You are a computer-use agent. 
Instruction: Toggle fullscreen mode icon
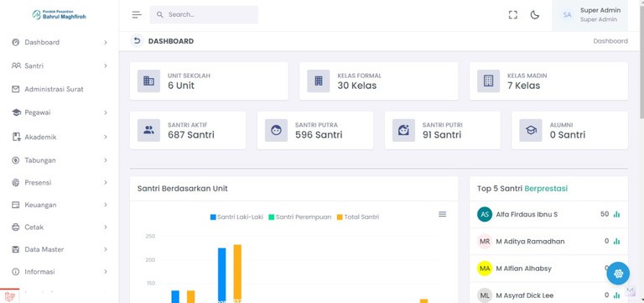(x=512, y=15)
